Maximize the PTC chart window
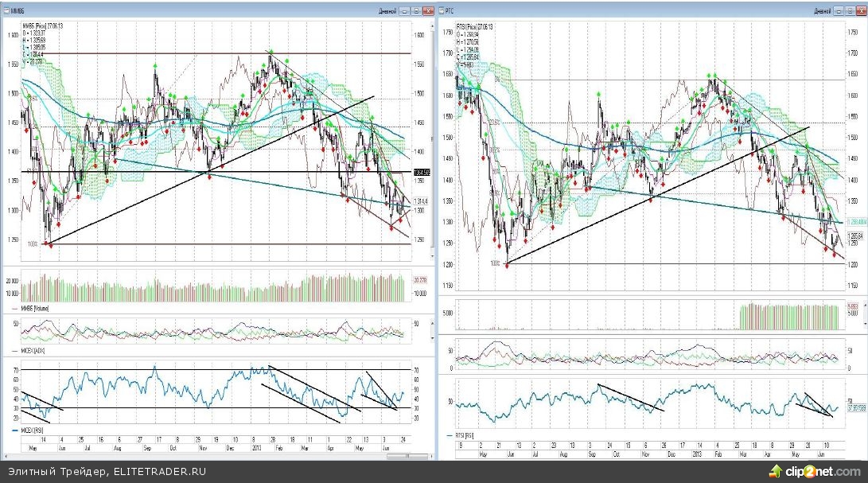This screenshot has height=483, width=868. pyautogui.click(x=848, y=11)
